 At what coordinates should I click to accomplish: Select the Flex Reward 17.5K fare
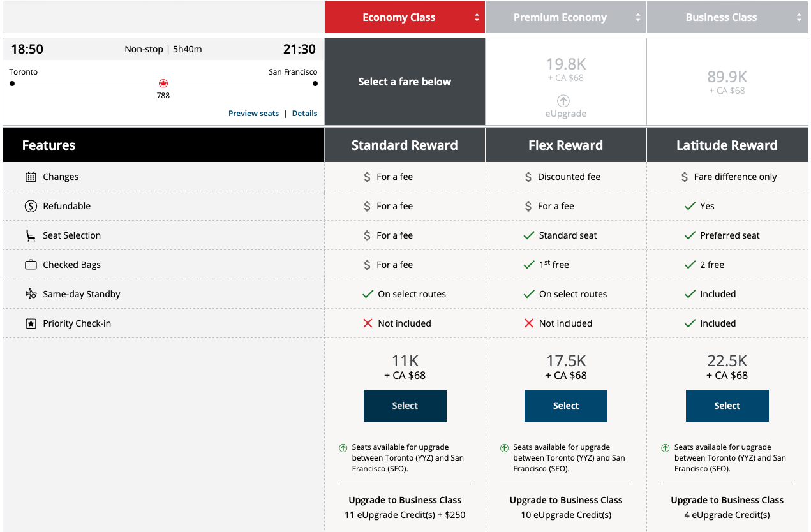tap(565, 406)
